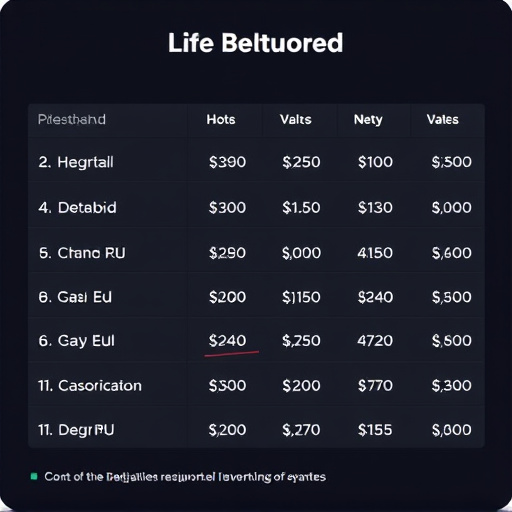This screenshot has height=512, width=512.
Task: Select the Valts column header
Action: click(296, 119)
